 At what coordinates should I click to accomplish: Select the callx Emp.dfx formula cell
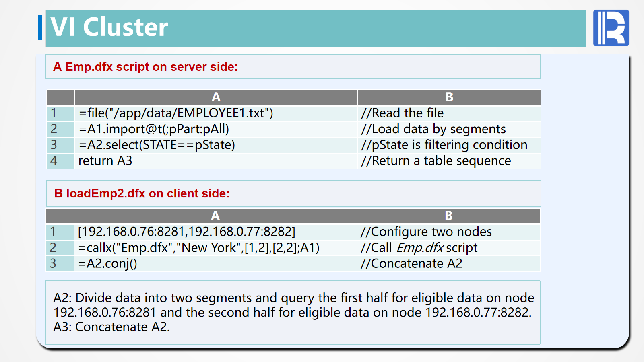pos(199,248)
